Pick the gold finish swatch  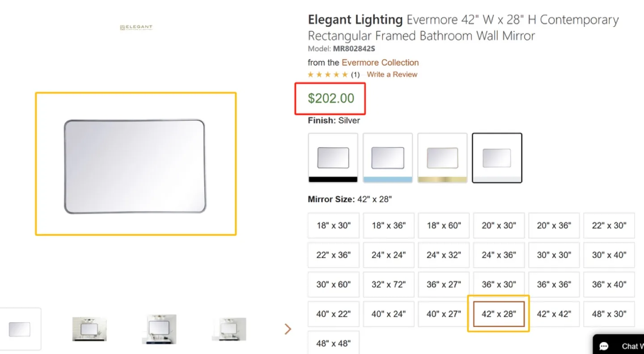[x=442, y=158]
